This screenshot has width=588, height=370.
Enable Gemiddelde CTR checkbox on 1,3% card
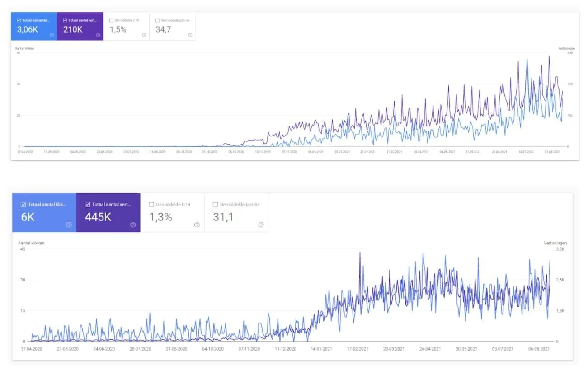click(x=151, y=205)
